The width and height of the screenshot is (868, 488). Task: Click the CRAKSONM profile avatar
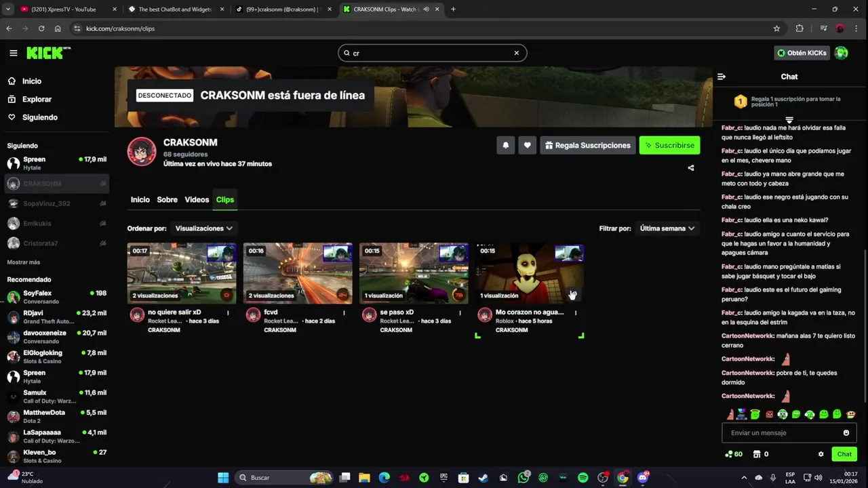[142, 152]
